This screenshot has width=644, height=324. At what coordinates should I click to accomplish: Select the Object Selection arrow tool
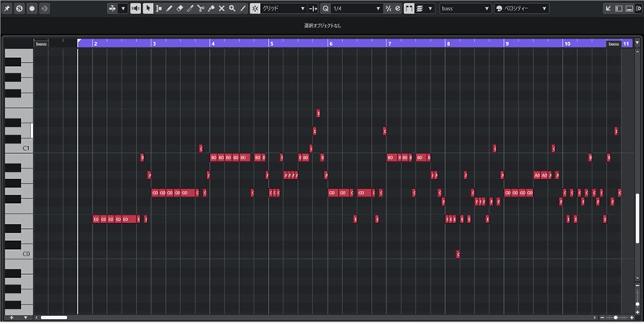point(148,8)
